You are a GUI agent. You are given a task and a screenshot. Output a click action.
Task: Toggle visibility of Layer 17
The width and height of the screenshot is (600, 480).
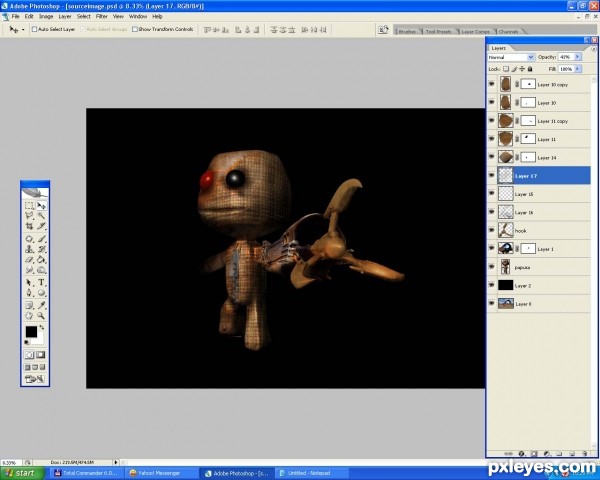(x=492, y=176)
